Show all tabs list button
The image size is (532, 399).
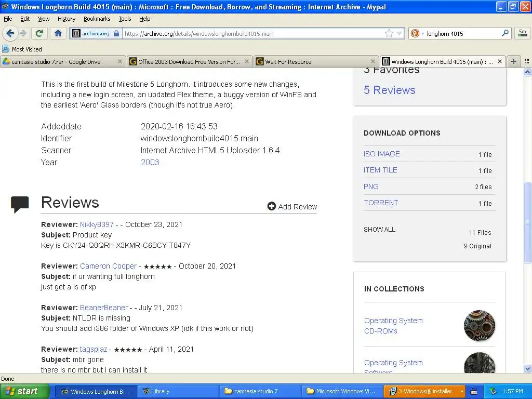coord(527,61)
